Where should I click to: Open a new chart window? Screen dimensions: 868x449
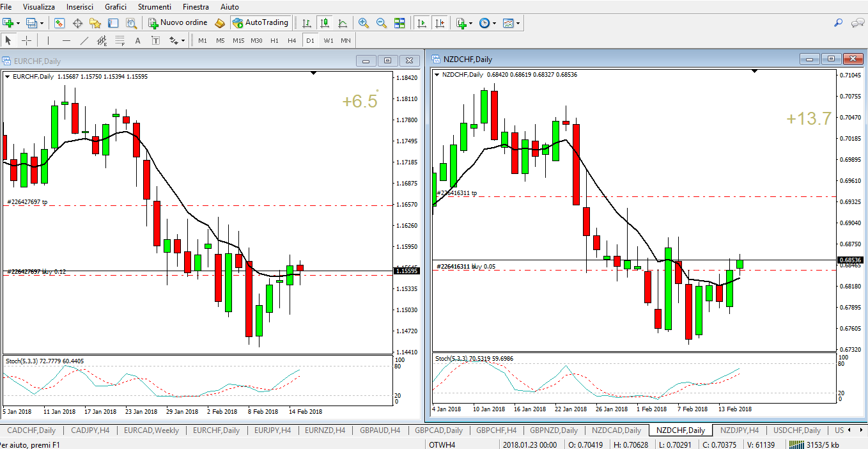click(x=8, y=23)
